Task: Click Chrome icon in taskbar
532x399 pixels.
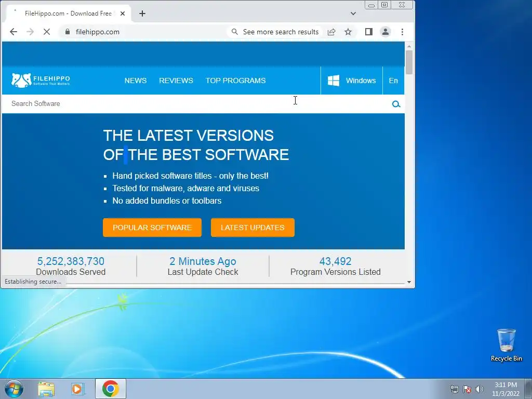Action: (110, 389)
